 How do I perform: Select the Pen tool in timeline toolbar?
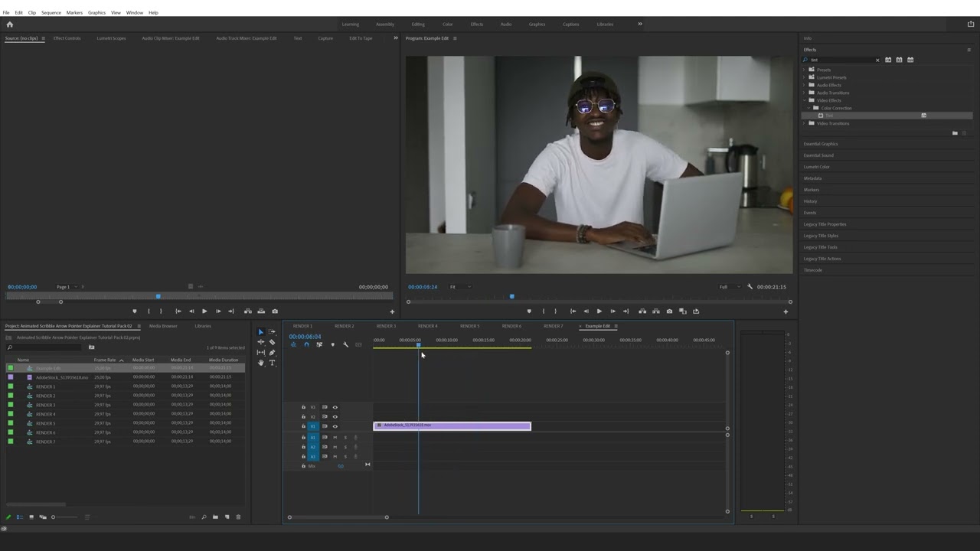tap(272, 353)
